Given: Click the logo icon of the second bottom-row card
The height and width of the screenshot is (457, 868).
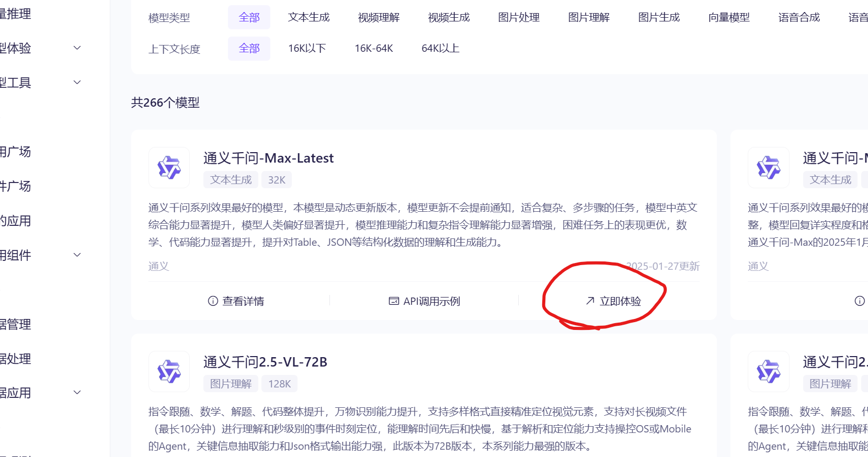Looking at the screenshot, I should pyautogui.click(x=768, y=371).
